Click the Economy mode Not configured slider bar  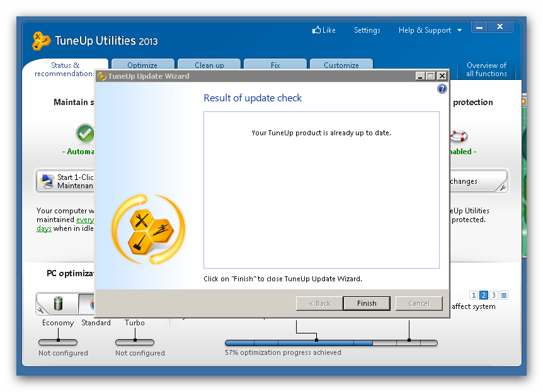click(58, 342)
